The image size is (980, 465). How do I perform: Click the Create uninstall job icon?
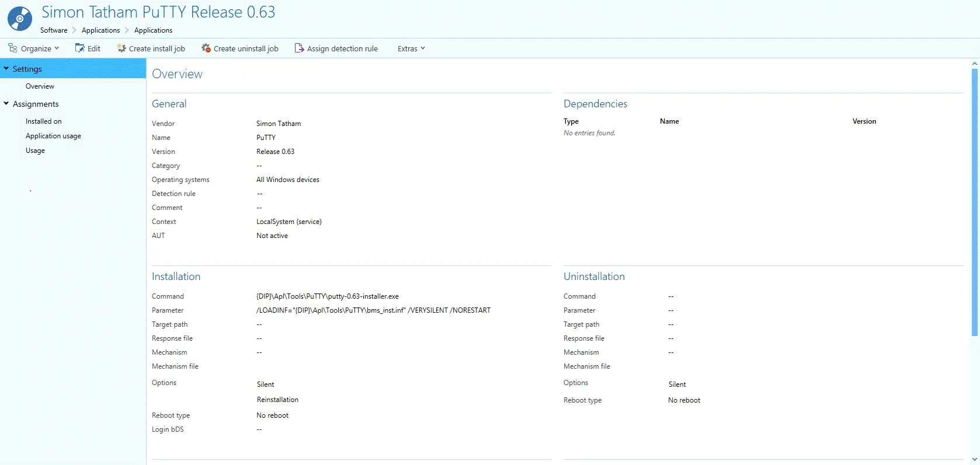(x=206, y=48)
